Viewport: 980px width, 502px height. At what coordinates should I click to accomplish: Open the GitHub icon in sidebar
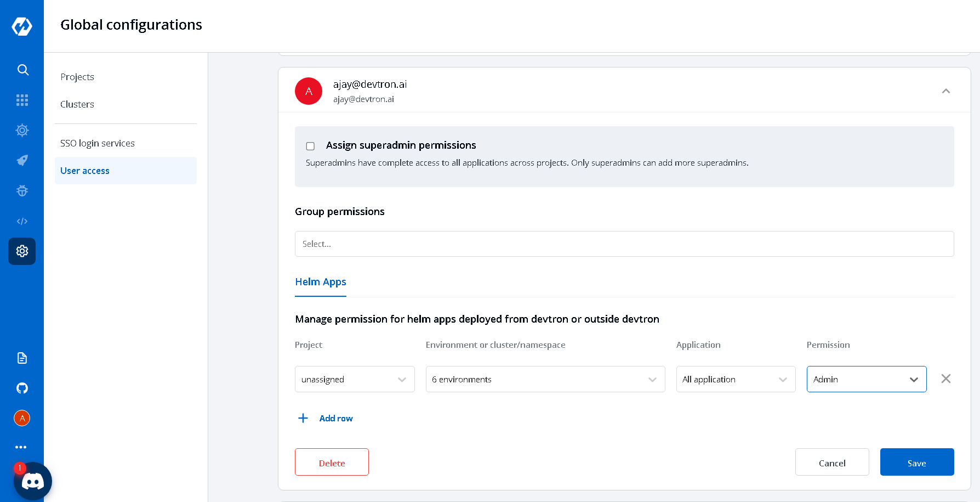pyautogui.click(x=22, y=388)
